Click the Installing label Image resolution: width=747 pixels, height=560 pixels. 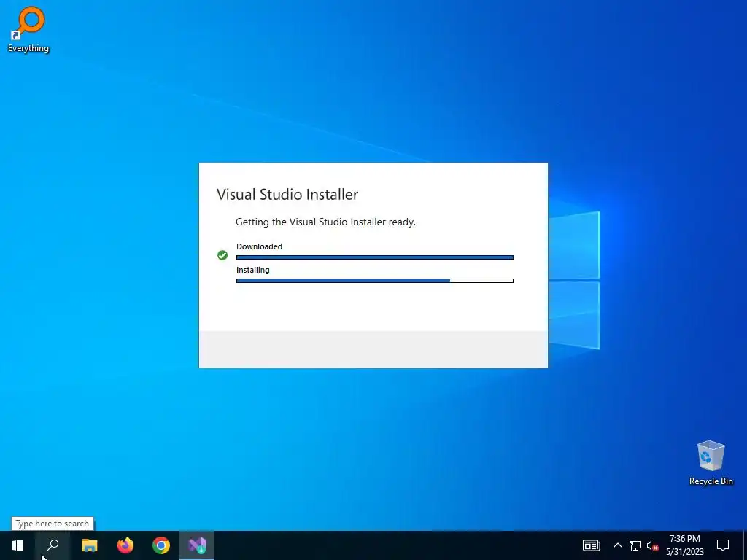point(253,270)
